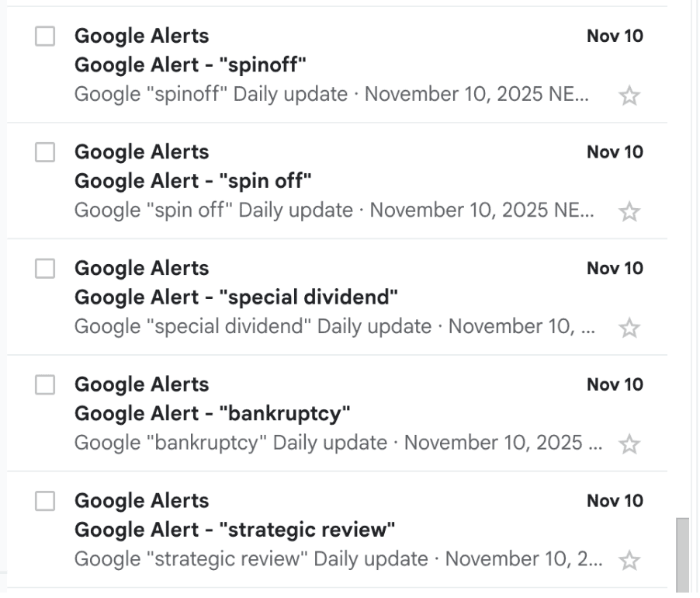Star the "spin off" alert email

click(x=629, y=210)
